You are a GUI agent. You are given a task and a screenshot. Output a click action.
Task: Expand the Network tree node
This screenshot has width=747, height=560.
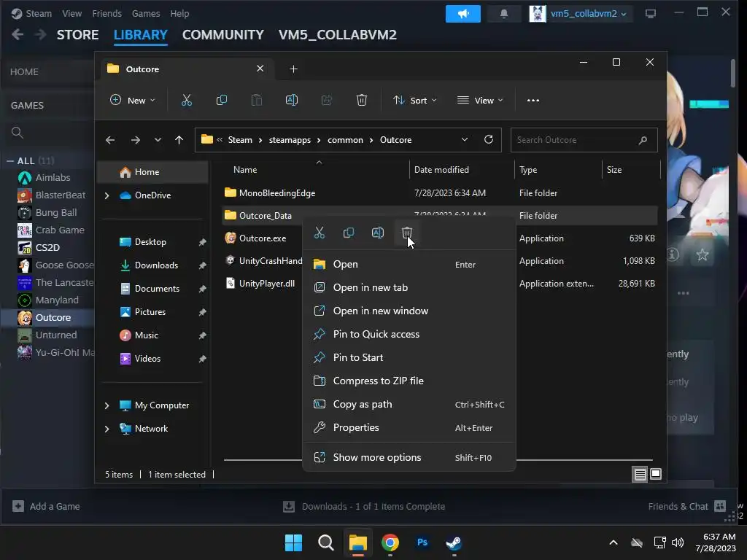[x=107, y=429]
